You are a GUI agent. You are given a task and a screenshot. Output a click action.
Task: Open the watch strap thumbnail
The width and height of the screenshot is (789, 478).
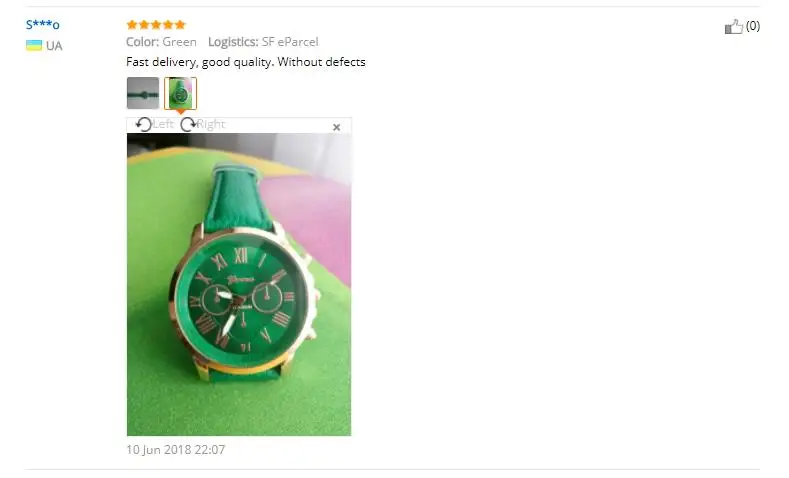point(143,93)
